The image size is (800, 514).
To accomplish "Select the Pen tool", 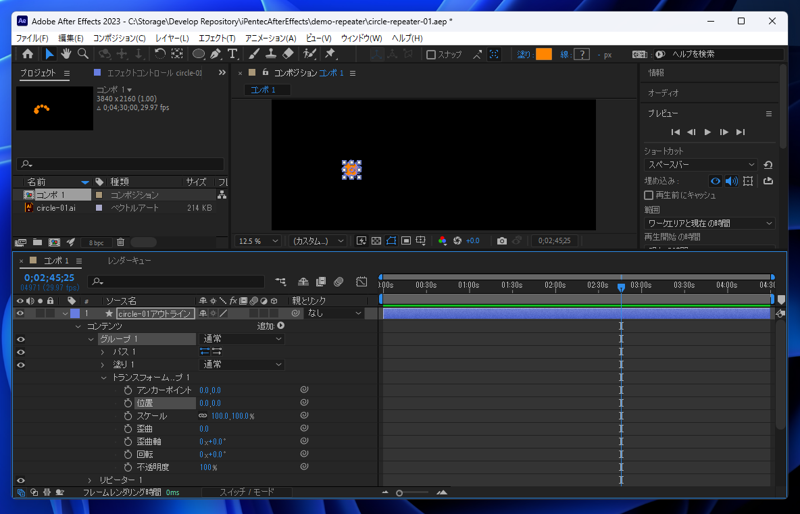I will [x=215, y=54].
